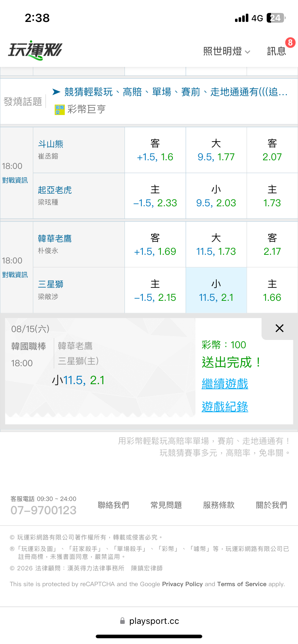Click the blue arrow beside the hot topic
298x644 pixels.
coord(57,92)
